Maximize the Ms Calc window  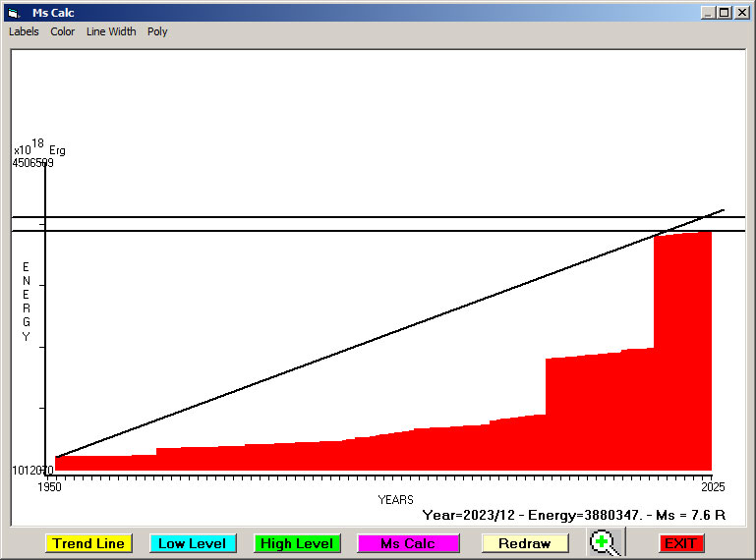click(x=725, y=13)
